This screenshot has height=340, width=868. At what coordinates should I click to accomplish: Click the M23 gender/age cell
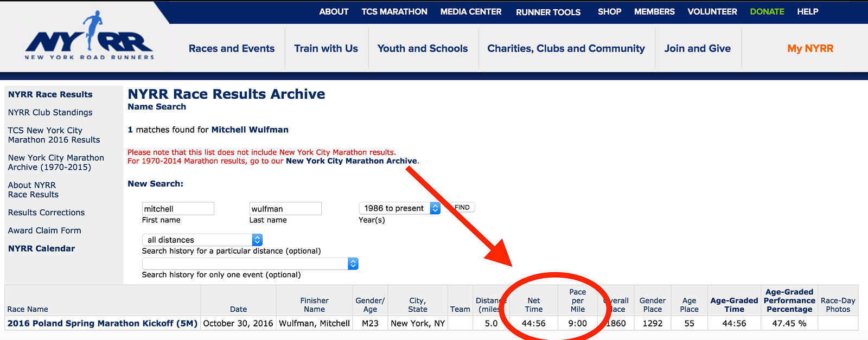[x=370, y=323]
